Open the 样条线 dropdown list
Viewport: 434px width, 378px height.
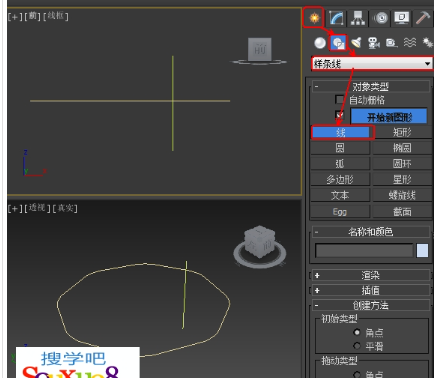[x=372, y=63]
